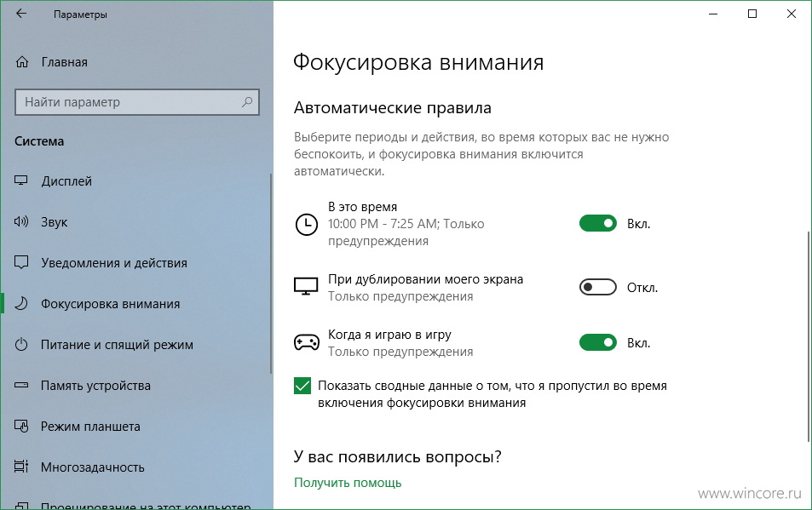Image resolution: width=812 pixels, height=510 pixels.
Task: Maximize the Параметры window
Action: pos(752,14)
